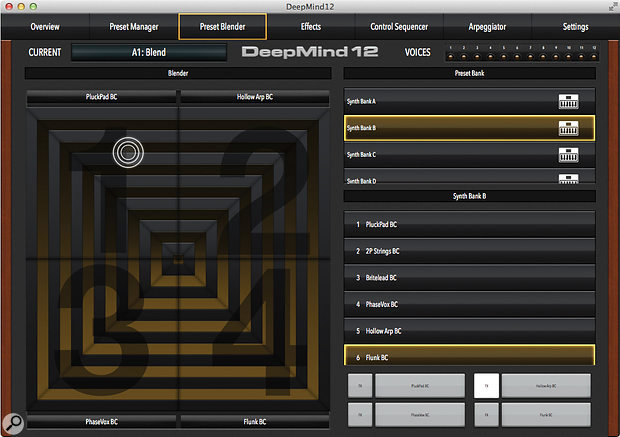
Task: Click voice indicator LED number 5
Action: pyautogui.click(x=504, y=57)
